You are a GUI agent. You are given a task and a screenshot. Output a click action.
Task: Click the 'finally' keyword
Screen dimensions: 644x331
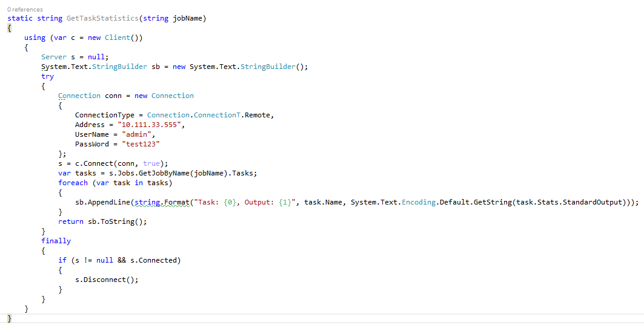56,241
